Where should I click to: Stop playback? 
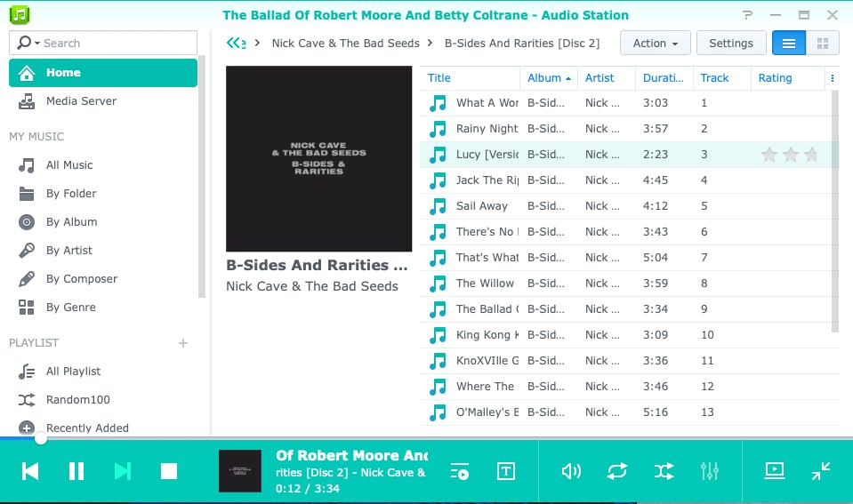tap(169, 471)
